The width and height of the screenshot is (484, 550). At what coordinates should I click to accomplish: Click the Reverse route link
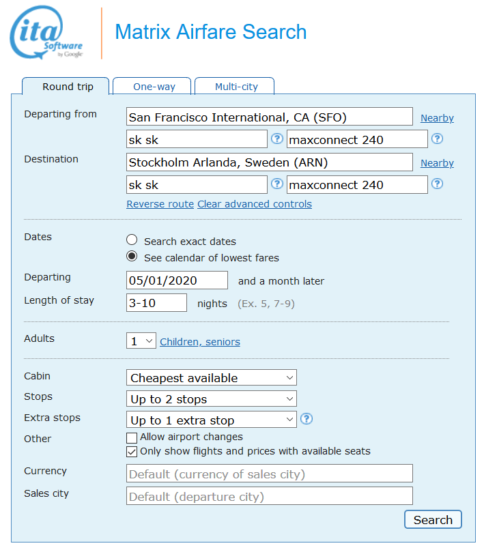pos(160,204)
